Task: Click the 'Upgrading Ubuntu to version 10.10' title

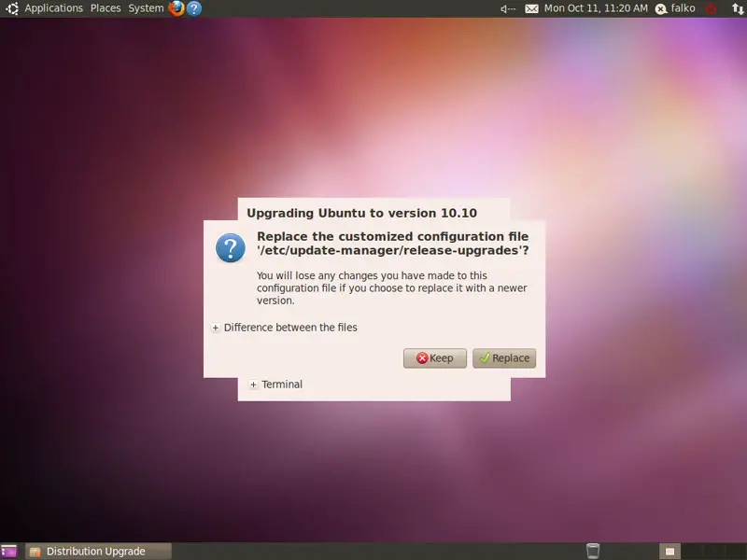Action: pos(361,213)
